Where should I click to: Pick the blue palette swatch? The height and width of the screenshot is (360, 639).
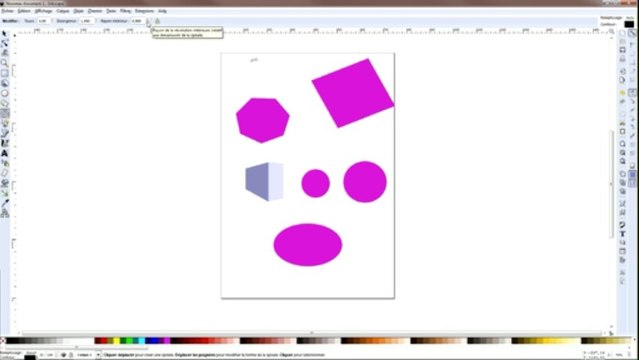[154, 341]
